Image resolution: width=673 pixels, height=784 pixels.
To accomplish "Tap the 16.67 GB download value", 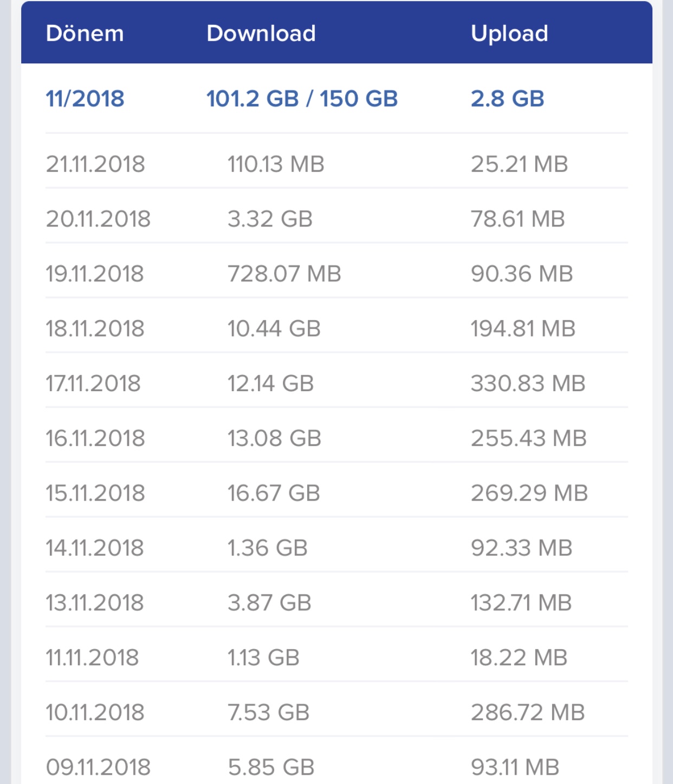I will pyautogui.click(x=274, y=493).
